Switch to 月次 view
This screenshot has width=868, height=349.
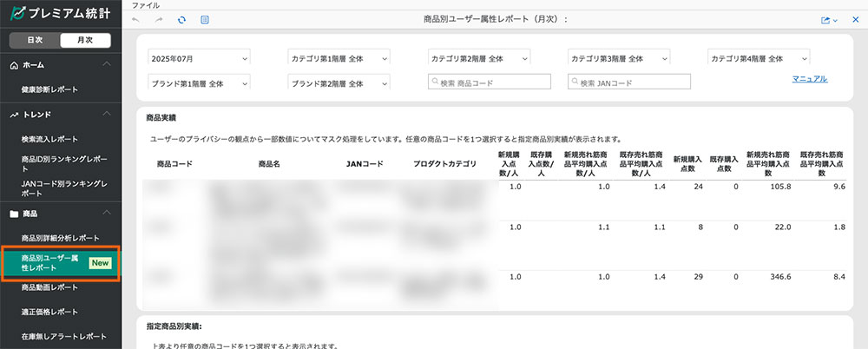tap(85, 41)
